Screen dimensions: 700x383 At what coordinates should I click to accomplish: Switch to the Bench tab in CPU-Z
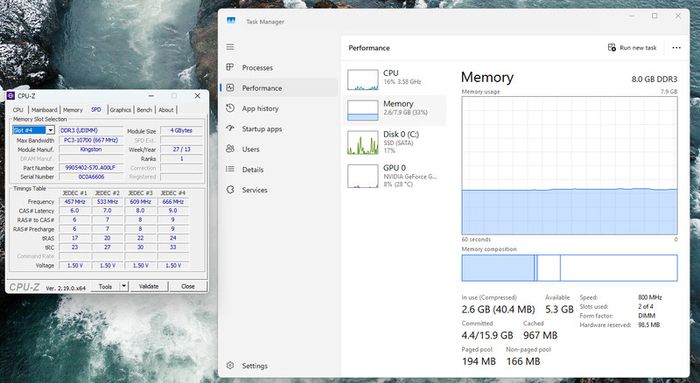144,109
